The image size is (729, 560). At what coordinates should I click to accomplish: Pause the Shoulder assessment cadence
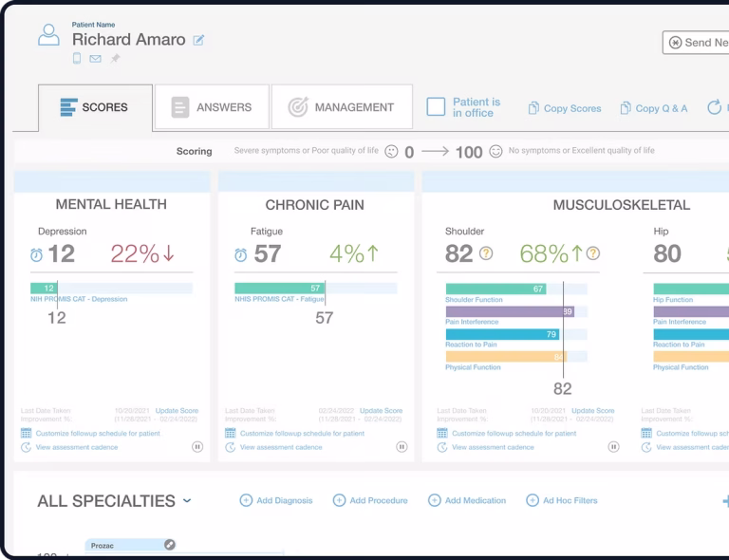pyautogui.click(x=613, y=447)
